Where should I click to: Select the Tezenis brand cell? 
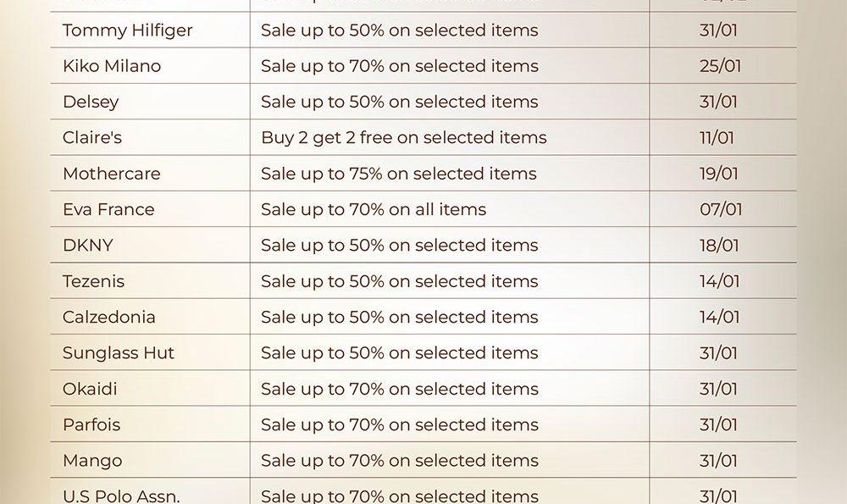93,281
